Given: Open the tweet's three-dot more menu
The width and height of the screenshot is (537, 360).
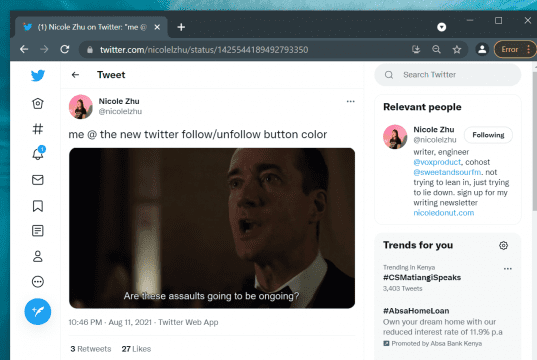Looking at the screenshot, I should point(350,101).
